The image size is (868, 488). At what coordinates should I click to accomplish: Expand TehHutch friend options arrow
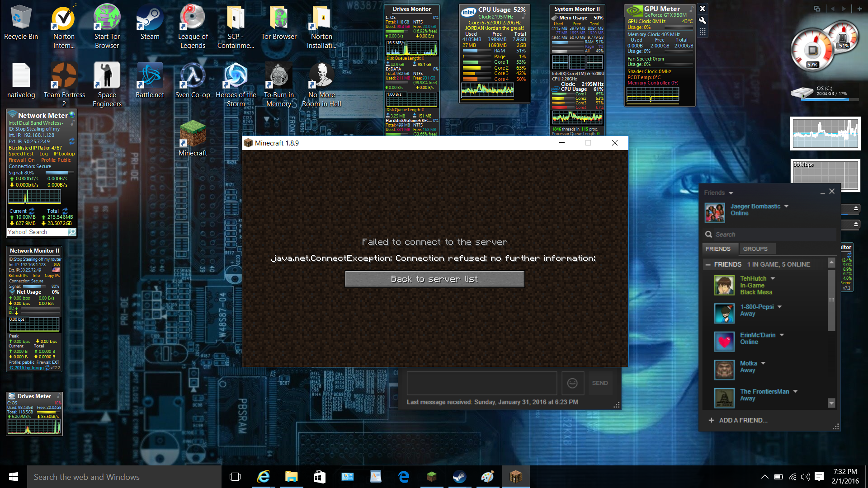(773, 278)
